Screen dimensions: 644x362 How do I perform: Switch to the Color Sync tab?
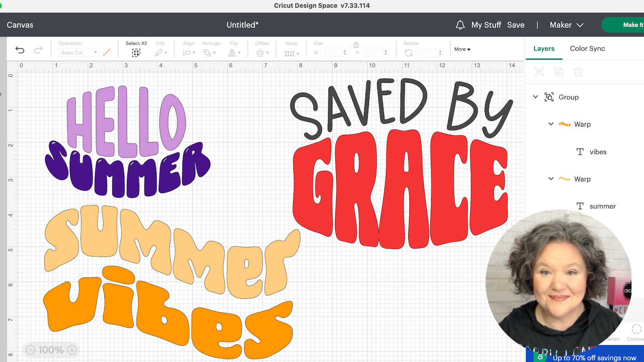[587, 48]
